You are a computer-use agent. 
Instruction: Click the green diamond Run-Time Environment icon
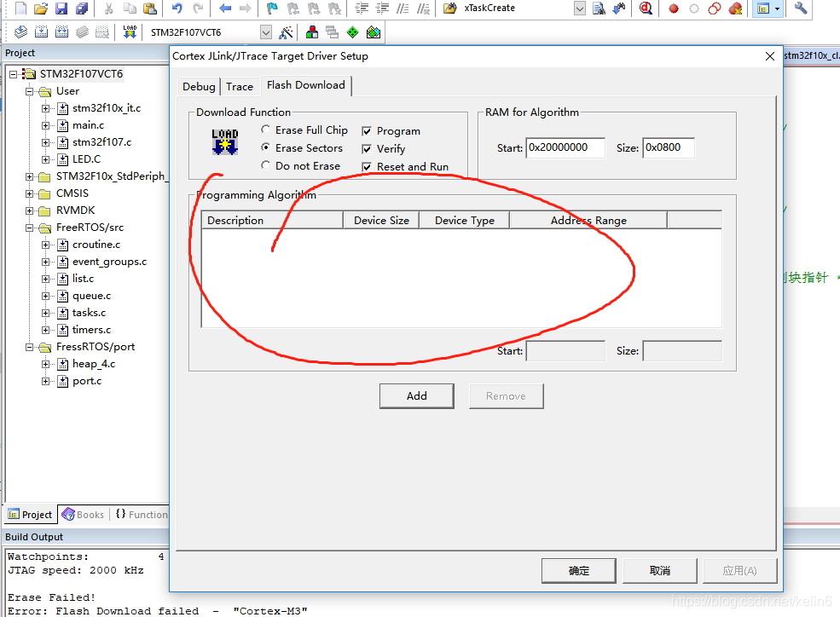tap(352, 32)
